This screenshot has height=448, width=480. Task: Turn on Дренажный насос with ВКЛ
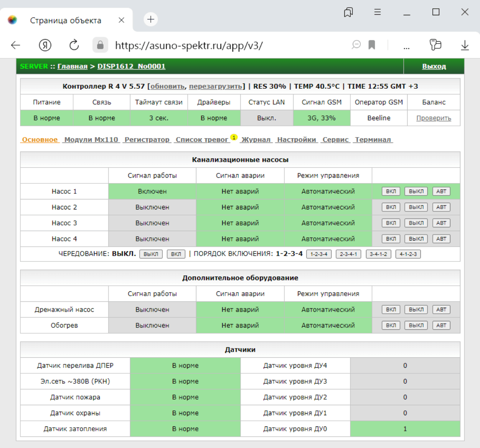pyautogui.click(x=391, y=310)
